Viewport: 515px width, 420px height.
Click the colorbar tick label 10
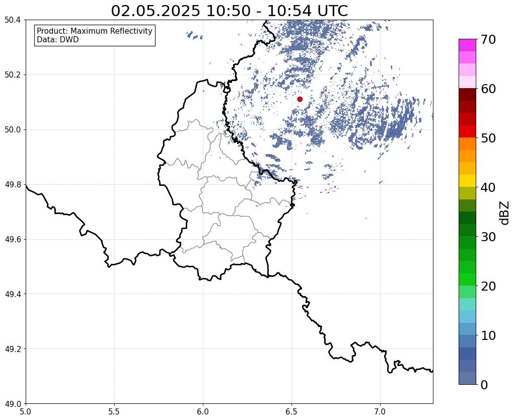488,335
